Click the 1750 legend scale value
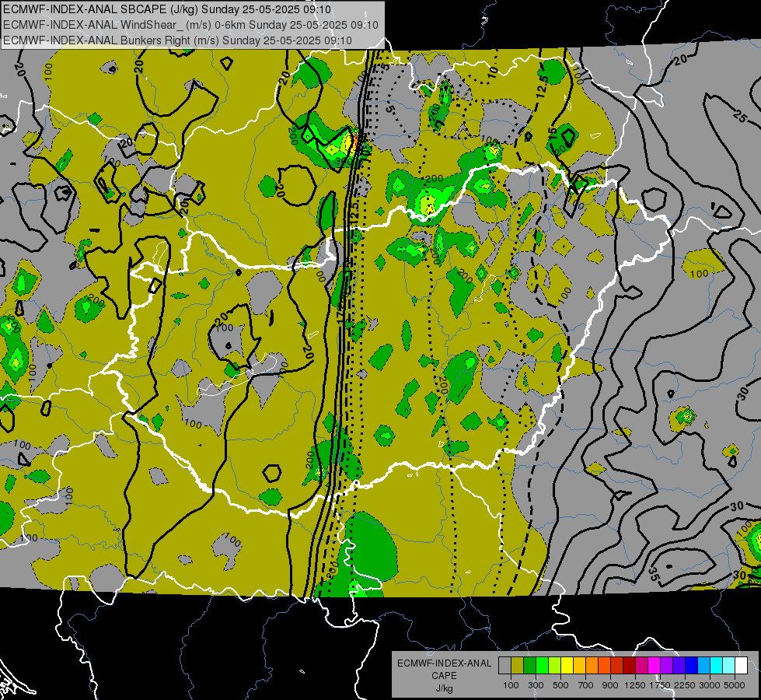Screen dimensions: 761x700 pyautogui.click(x=661, y=685)
